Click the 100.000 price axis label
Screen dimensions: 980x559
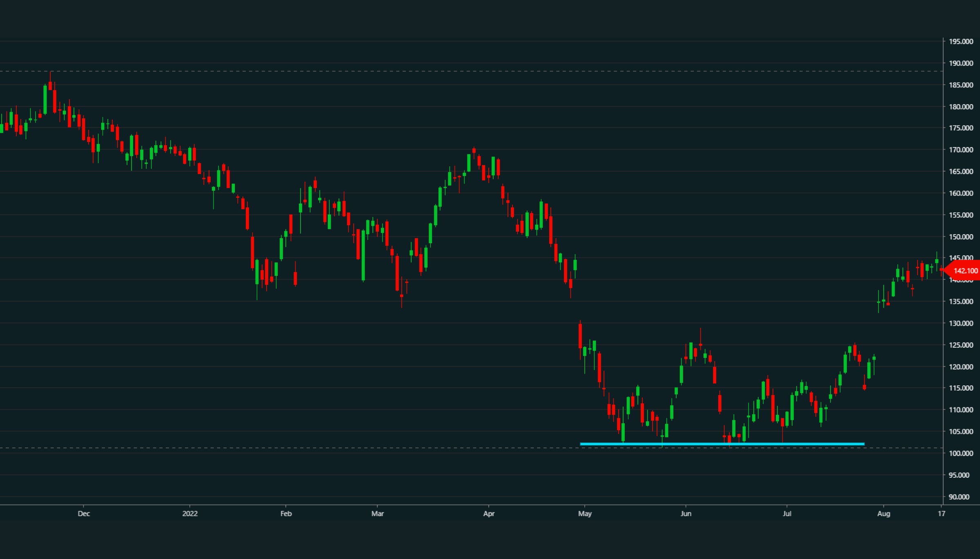961,453
